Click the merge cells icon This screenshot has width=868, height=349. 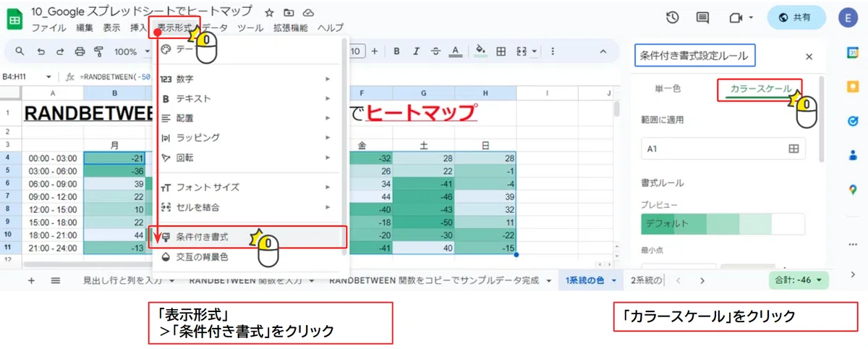click(x=521, y=51)
